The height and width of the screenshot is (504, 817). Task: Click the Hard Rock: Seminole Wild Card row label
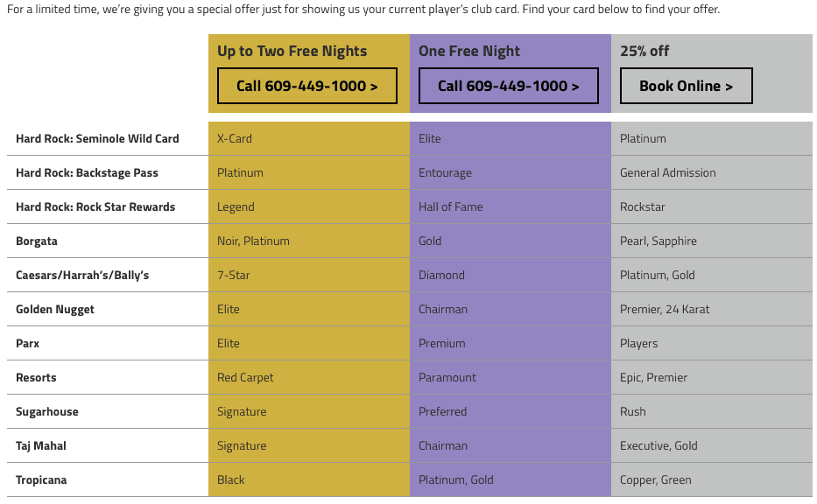[97, 138]
